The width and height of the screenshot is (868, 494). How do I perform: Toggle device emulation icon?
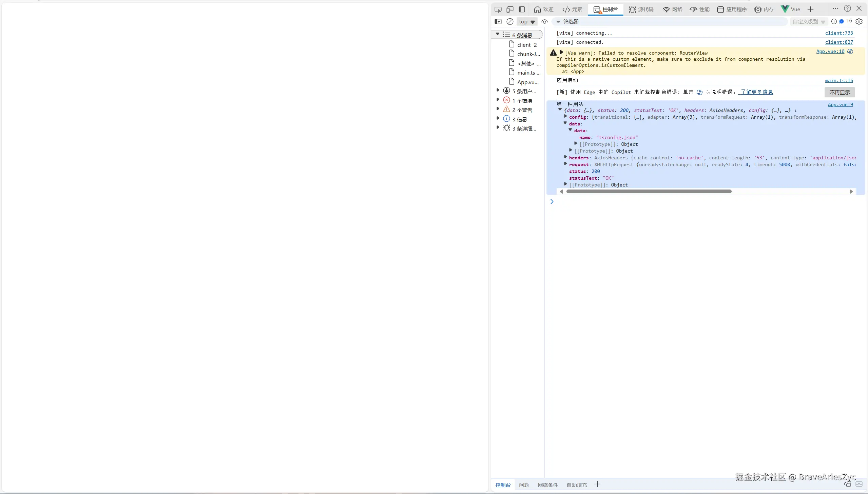pos(510,9)
